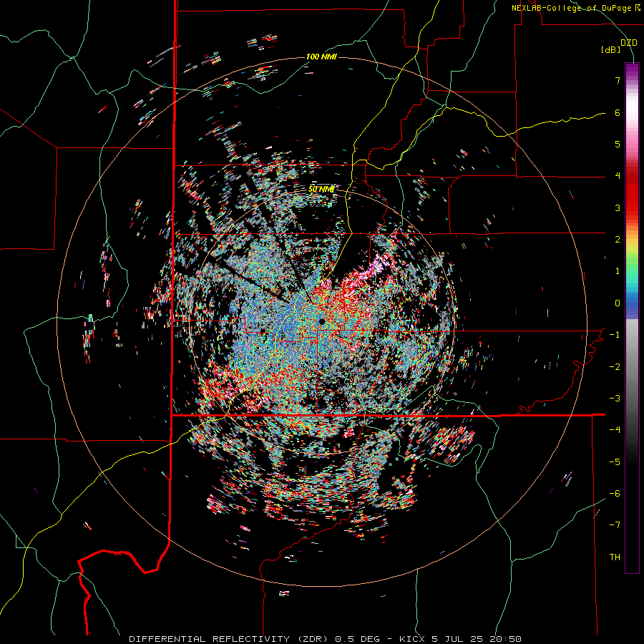Select the 0 dB scale value
The width and height of the screenshot is (644, 644).
click(618, 303)
